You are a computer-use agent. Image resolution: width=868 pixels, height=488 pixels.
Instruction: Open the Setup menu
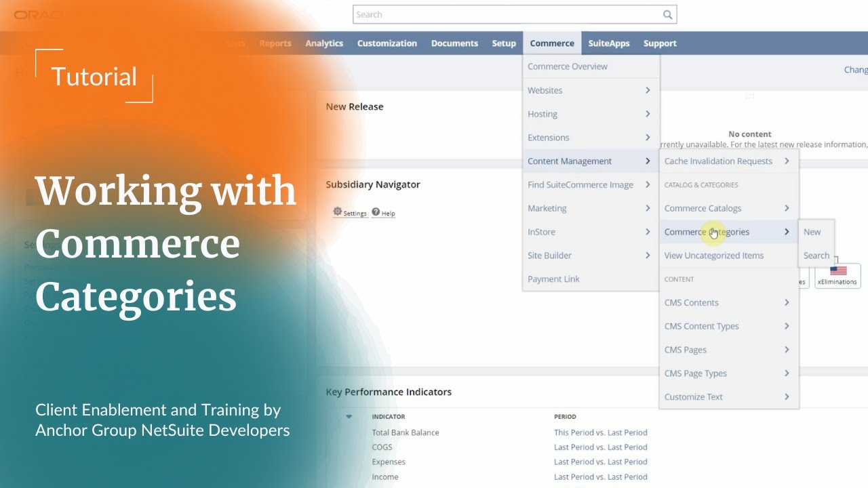504,43
